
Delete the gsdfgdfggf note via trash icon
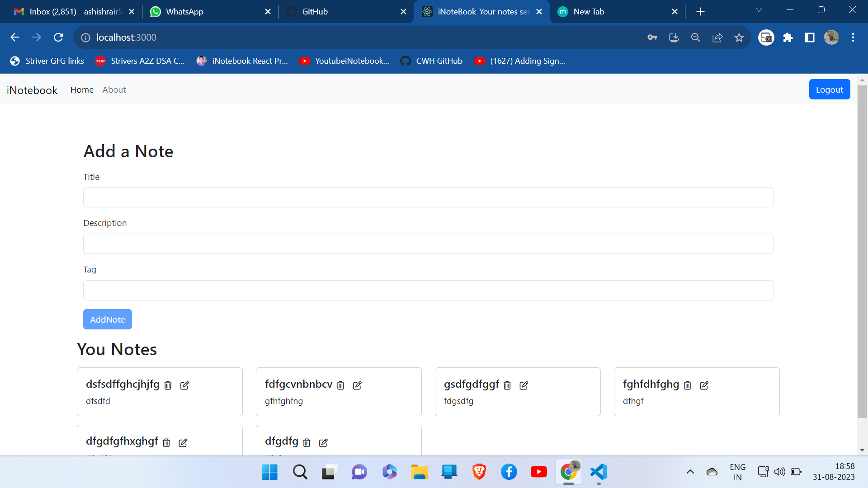pyautogui.click(x=507, y=385)
